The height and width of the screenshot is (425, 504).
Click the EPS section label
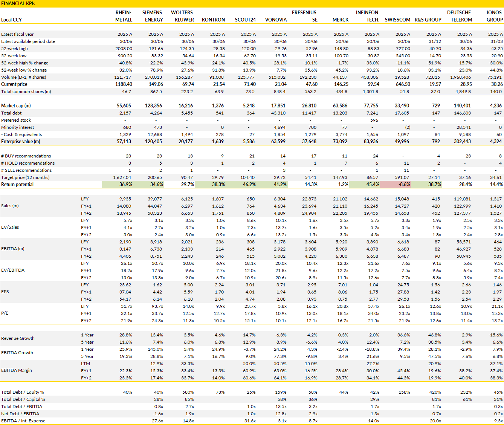pyautogui.click(x=5, y=292)
